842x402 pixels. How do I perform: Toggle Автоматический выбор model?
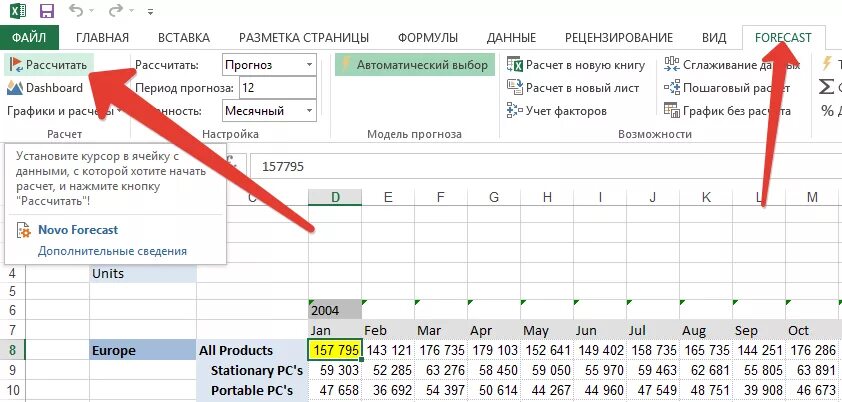click(415, 65)
